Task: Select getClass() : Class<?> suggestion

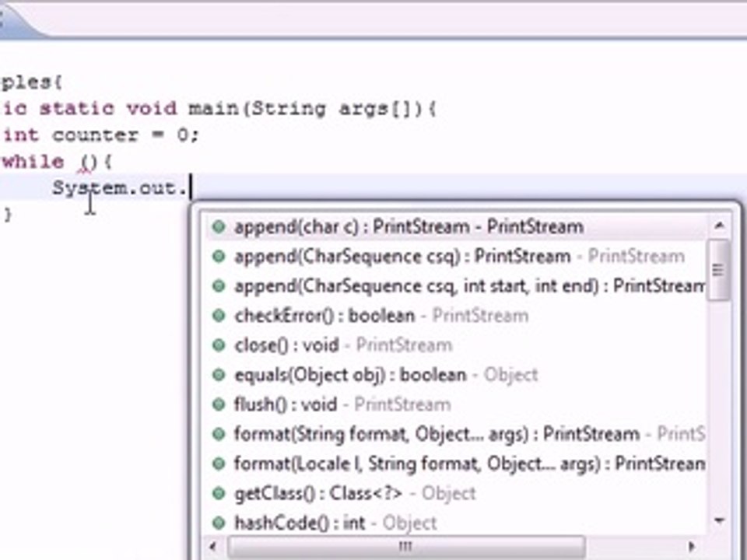Action: click(457, 493)
